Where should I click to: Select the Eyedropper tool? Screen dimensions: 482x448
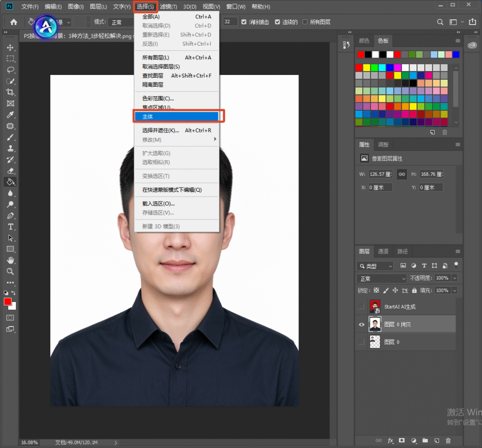10,115
